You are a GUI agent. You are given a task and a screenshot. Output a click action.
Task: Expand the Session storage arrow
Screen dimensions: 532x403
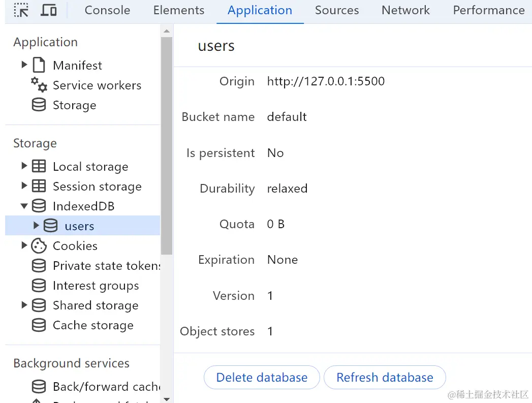point(24,187)
